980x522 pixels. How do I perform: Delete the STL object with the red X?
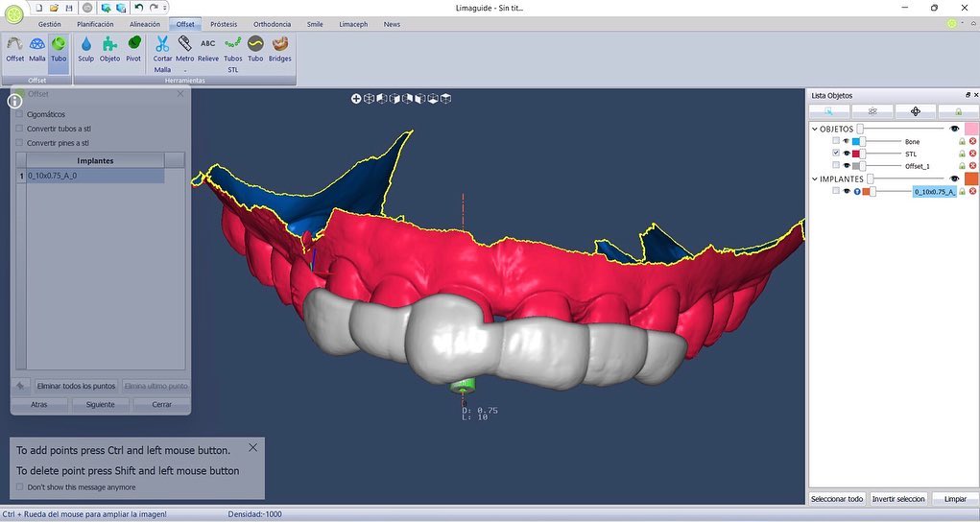pyautogui.click(x=972, y=154)
